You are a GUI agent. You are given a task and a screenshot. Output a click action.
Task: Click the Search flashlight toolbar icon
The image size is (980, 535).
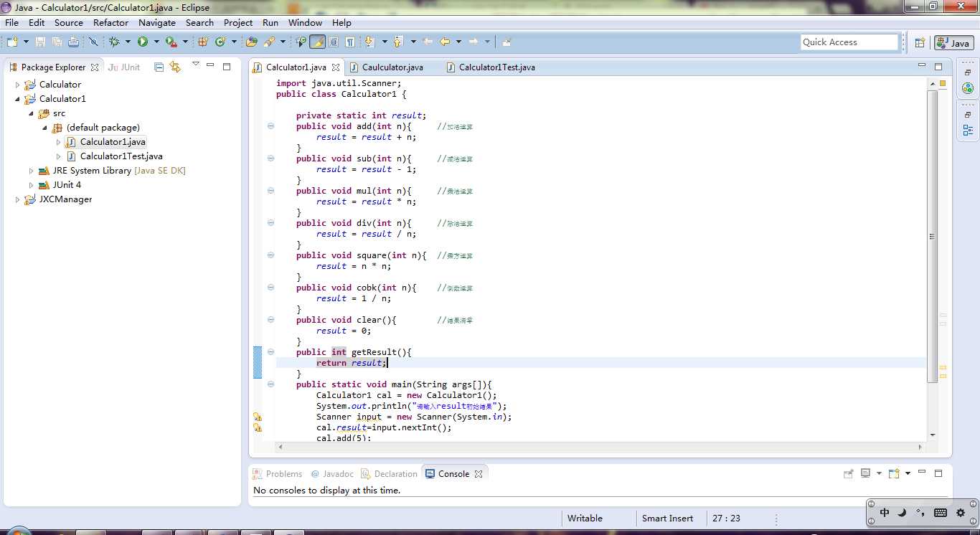[x=269, y=42]
